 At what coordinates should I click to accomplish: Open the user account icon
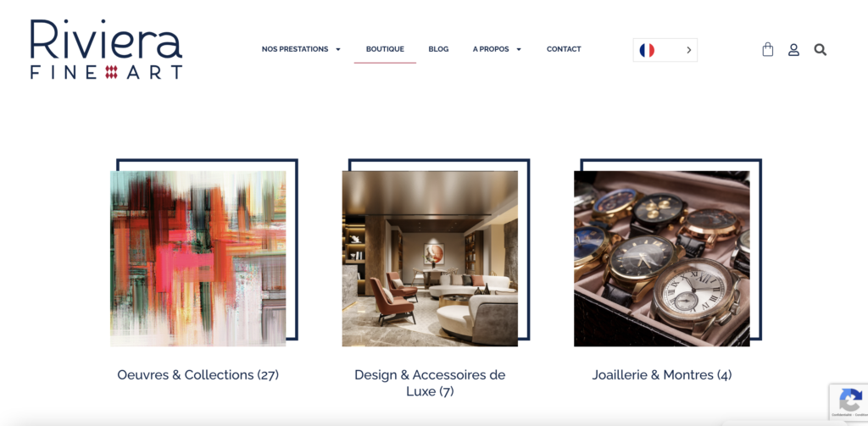coord(793,50)
